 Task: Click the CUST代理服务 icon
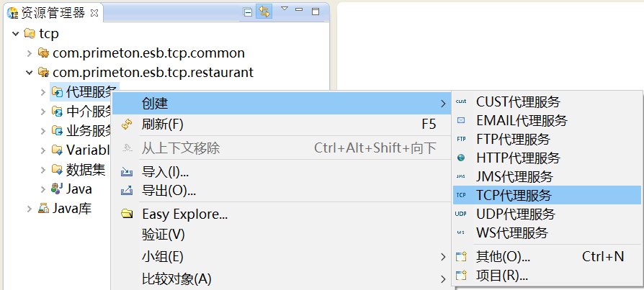(x=461, y=101)
